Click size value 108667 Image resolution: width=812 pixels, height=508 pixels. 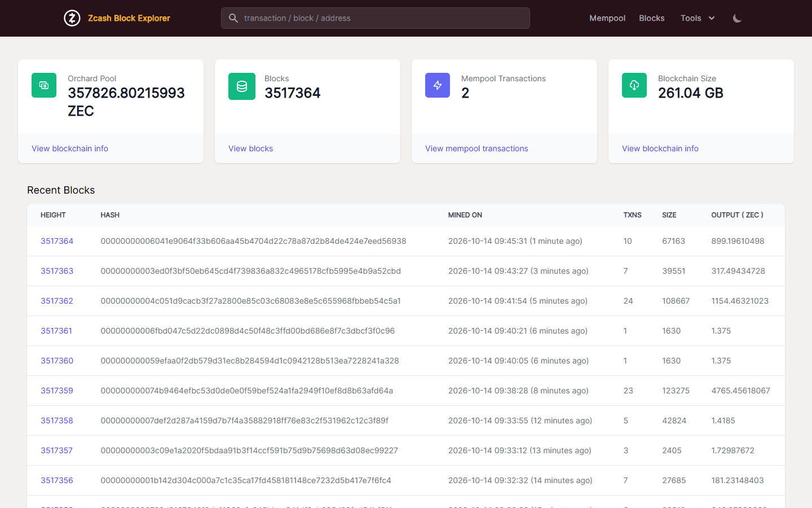pos(676,301)
